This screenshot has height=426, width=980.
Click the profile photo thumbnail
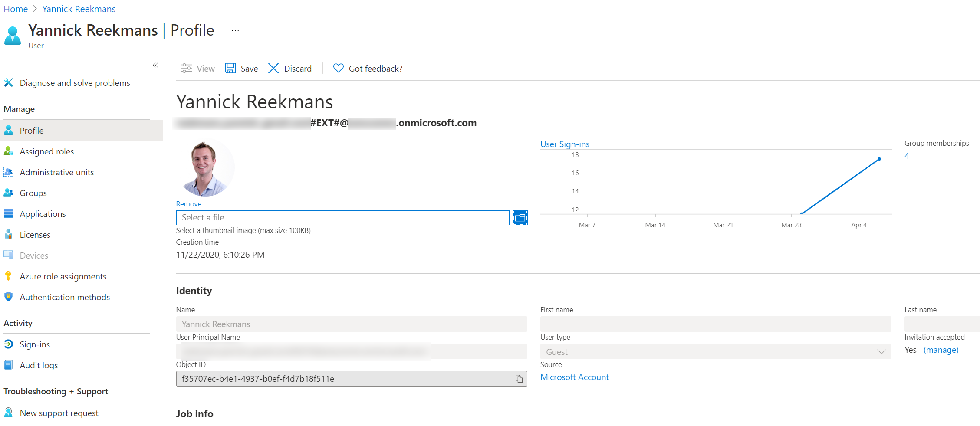point(206,168)
